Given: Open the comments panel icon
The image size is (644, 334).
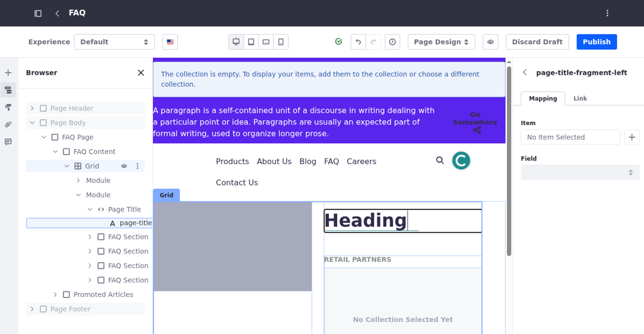Looking at the screenshot, I should (x=8, y=142).
